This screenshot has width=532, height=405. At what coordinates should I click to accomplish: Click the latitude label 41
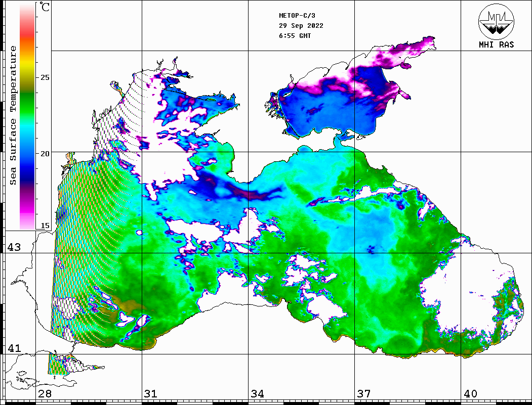(14, 348)
